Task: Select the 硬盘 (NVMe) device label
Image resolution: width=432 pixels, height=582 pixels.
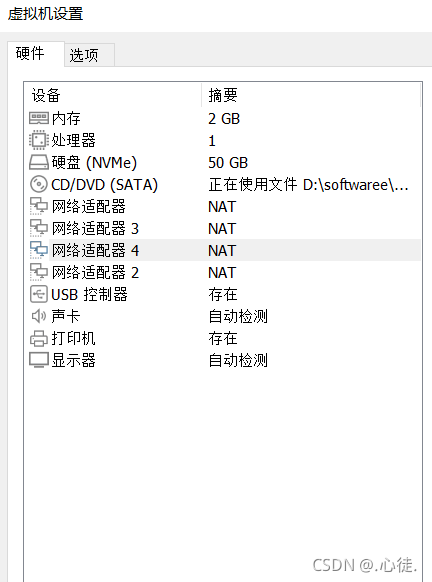Action: (x=94, y=163)
